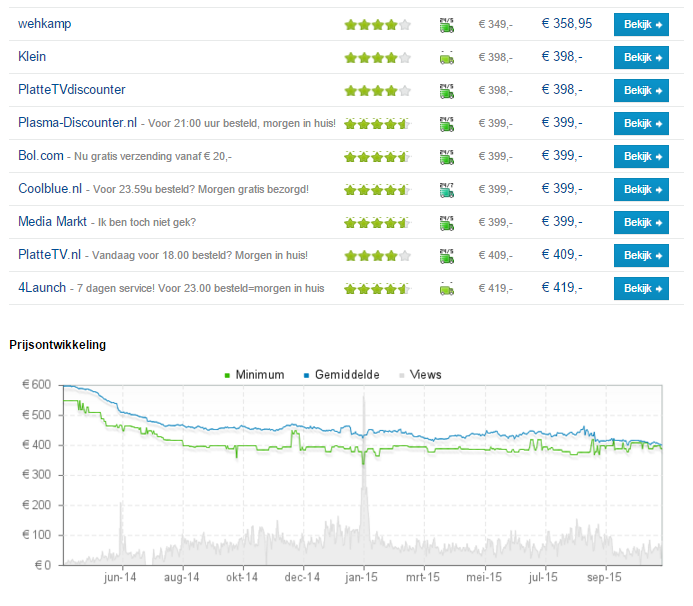Open the Coolblue.nl shop link
Screen dimensions: 693x606
(50, 189)
